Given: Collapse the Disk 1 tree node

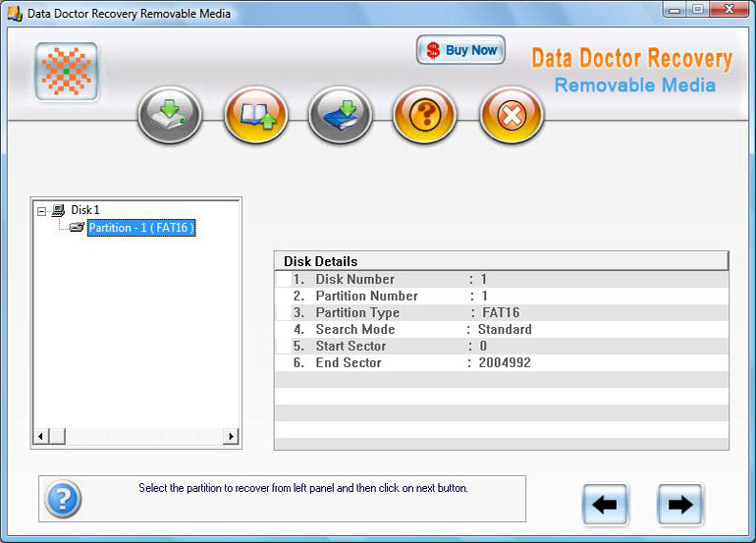Looking at the screenshot, I should point(42,211).
